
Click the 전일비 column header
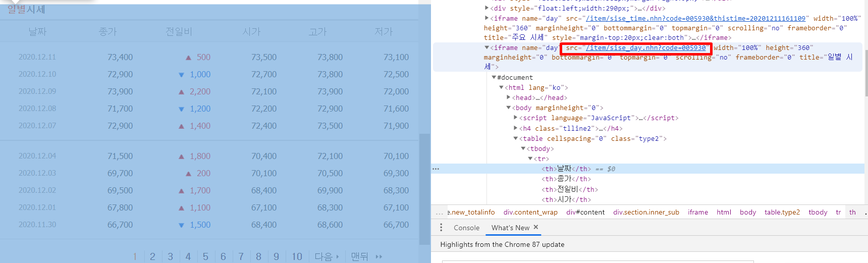pos(179,31)
